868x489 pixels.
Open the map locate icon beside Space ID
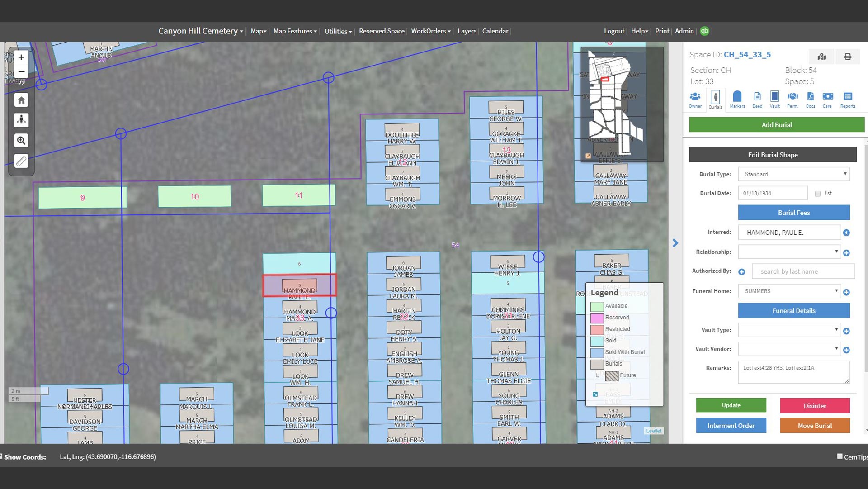(821, 57)
